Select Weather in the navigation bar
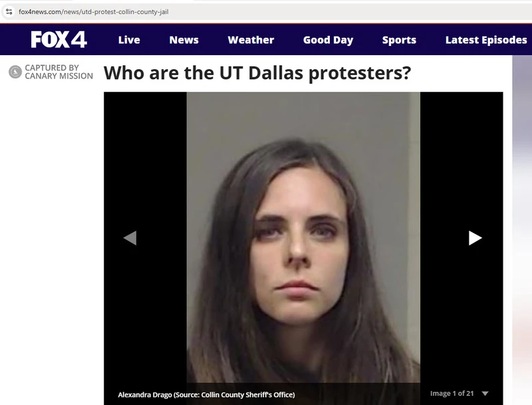The image size is (532, 405). click(x=251, y=40)
